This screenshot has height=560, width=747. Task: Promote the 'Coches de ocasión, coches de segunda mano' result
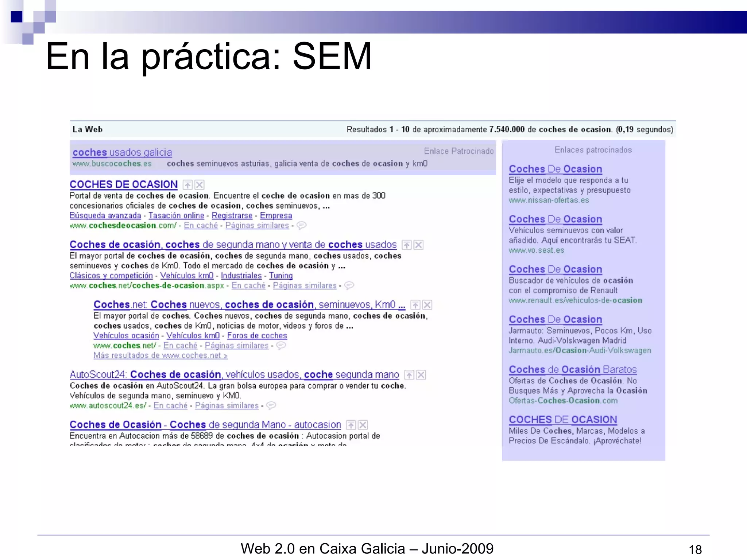pyautogui.click(x=407, y=245)
